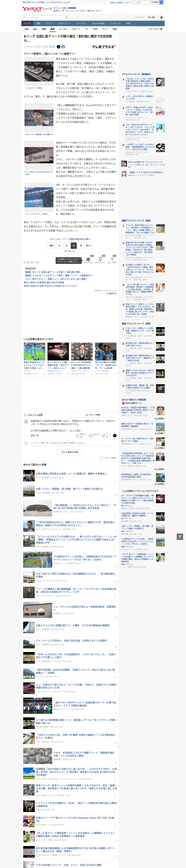The width and height of the screenshot is (186, 868).
Task: Click the わかりやすい light bulb reaction
Action: coord(100,259)
